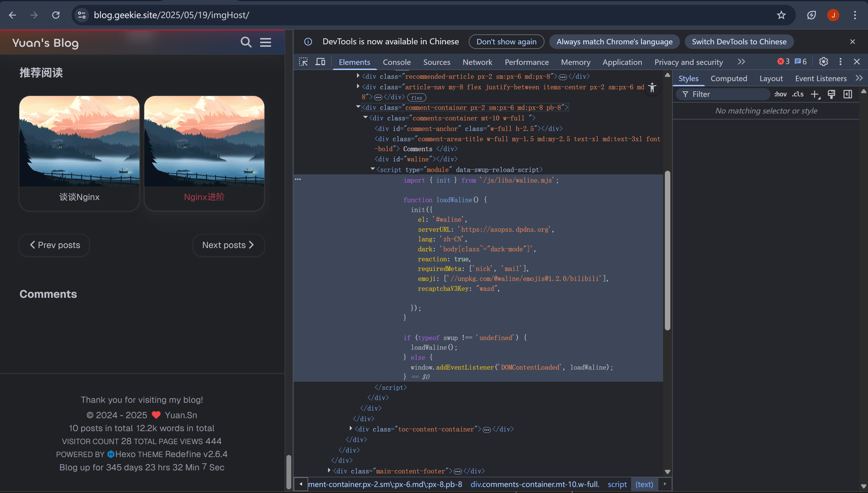Image resolution: width=868 pixels, height=493 pixels.
Task: Toggle the computed styles sidebar icon
Action: click(x=848, y=94)
